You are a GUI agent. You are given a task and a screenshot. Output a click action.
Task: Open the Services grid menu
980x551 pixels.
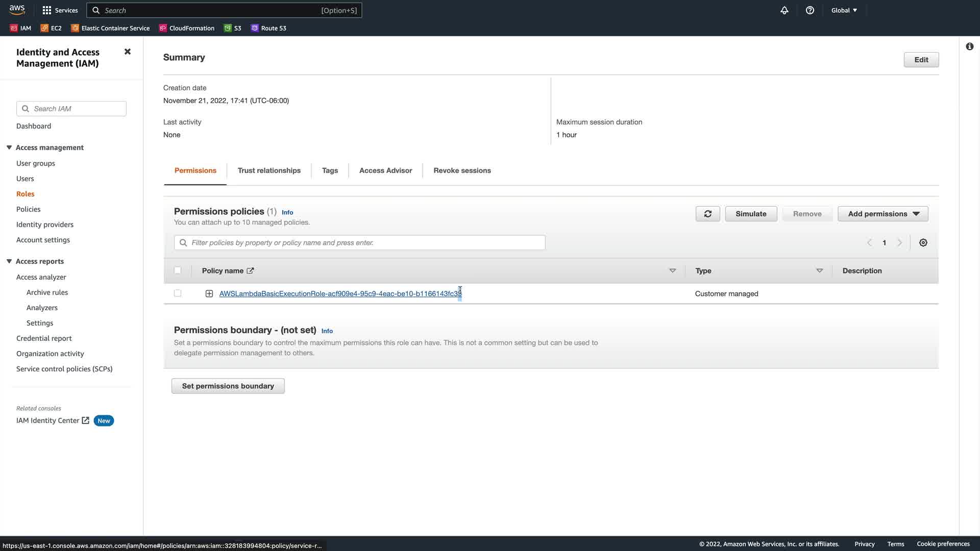tap(60, 10)
